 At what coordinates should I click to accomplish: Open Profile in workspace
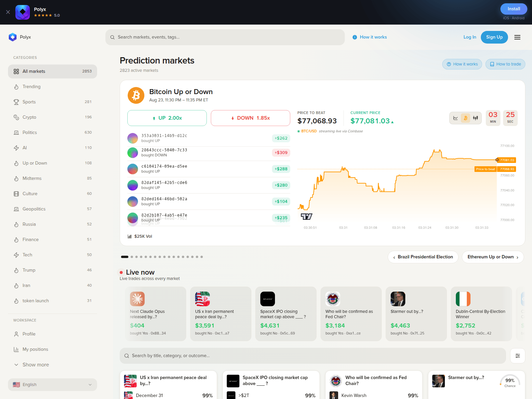(x=53, y=334)
